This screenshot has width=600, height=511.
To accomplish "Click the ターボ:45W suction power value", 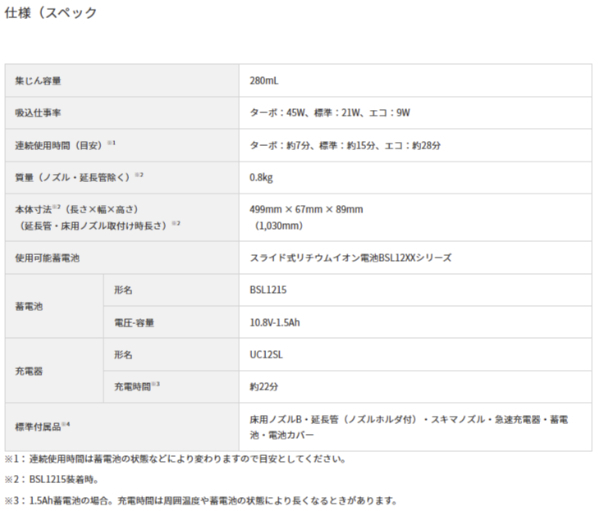I will (330, 113).
